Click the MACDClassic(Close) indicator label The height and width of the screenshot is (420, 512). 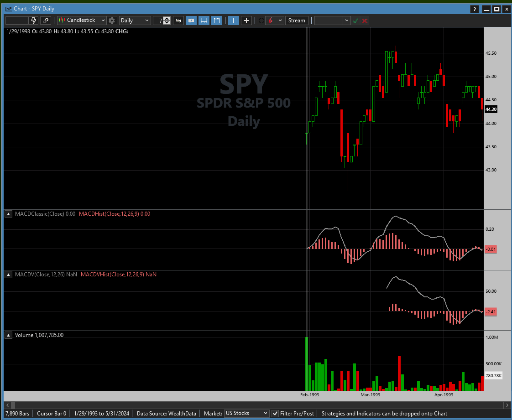[45, 214]
